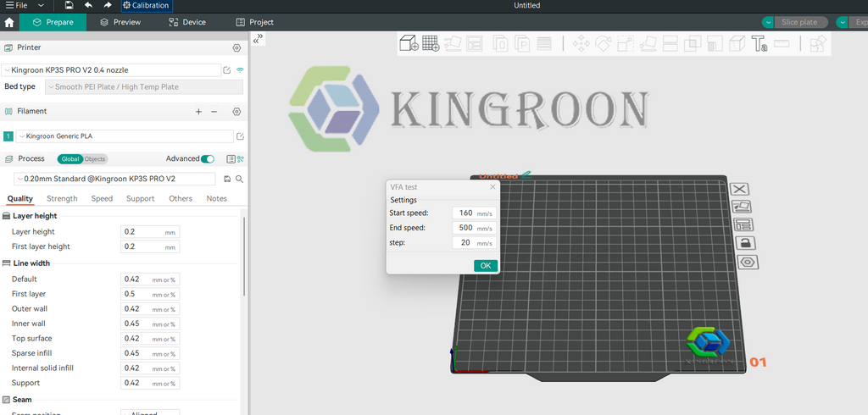
Task: Open the Speed settings tab
Action: tap(102, 199)
